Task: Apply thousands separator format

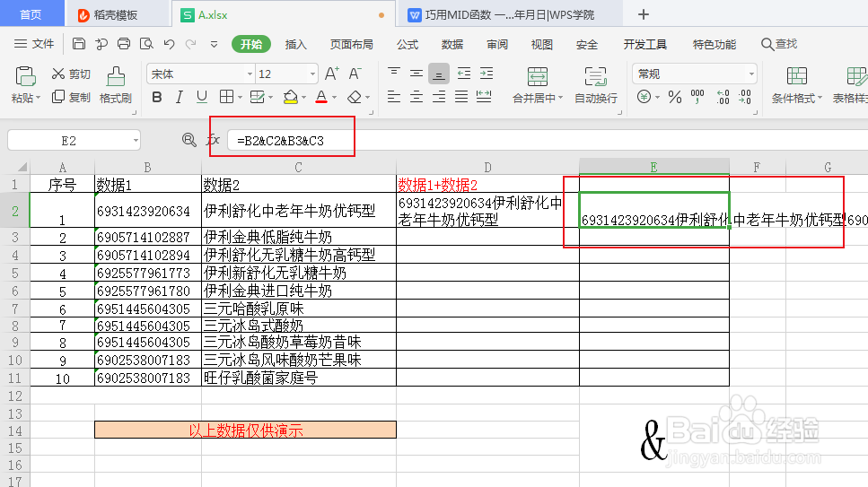Action: coord(697,98)
